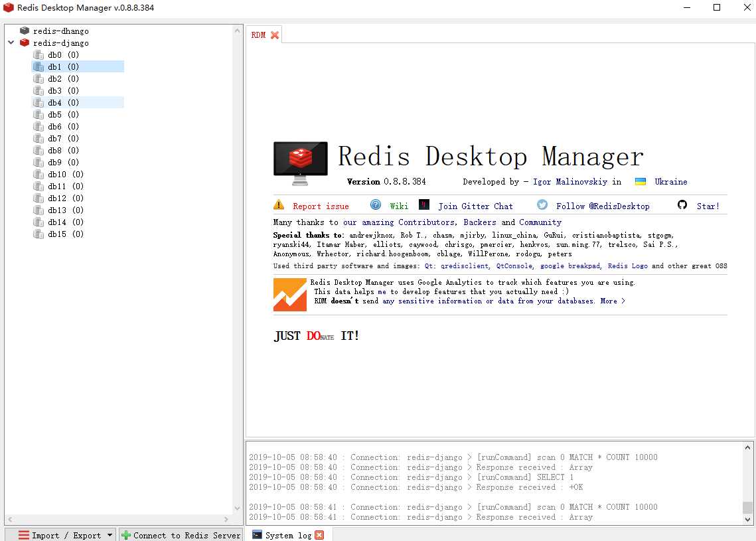
Task: Open the System log tab
Action: tap(288, 535)
